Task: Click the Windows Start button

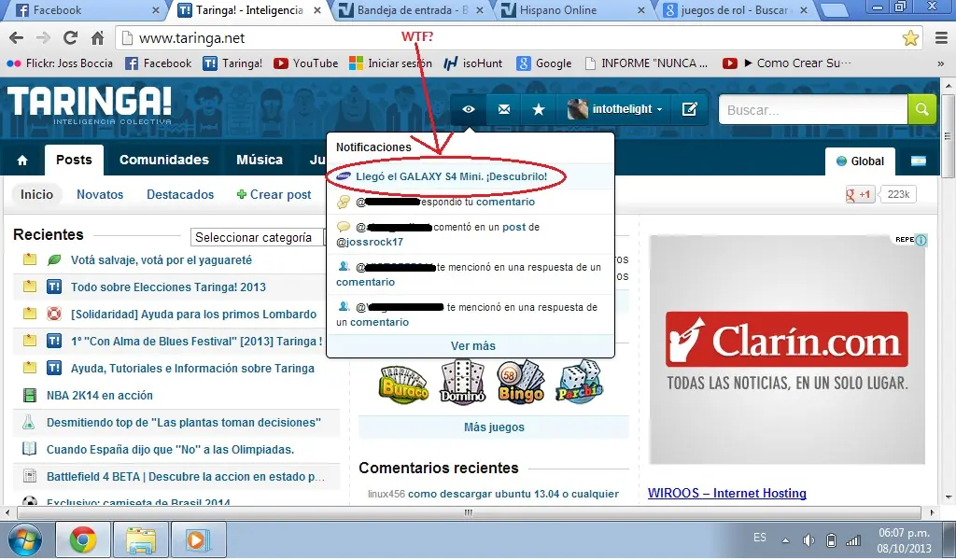Action: pyautogui.click(x=25, y=539)
